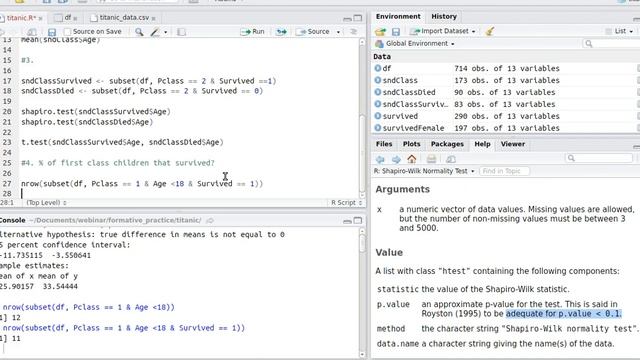The height and width of the screenshot is (360, 640).
Task: Click the Console pane title
Action: point(12,220)
